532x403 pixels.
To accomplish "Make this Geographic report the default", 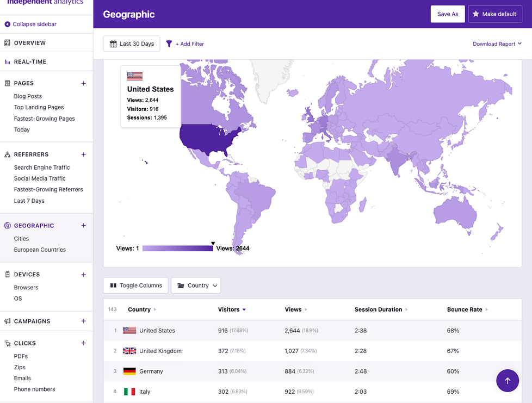I will (495, 14).
